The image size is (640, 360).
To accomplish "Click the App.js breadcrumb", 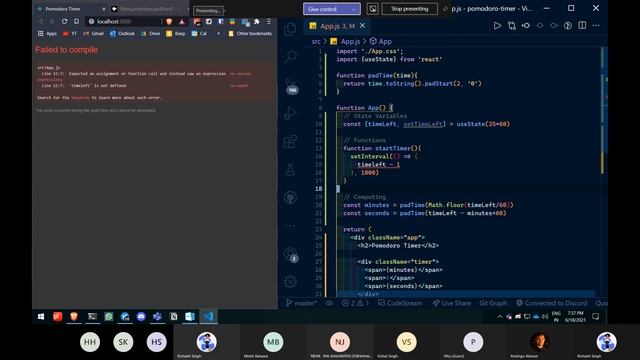I will [345, 41].
